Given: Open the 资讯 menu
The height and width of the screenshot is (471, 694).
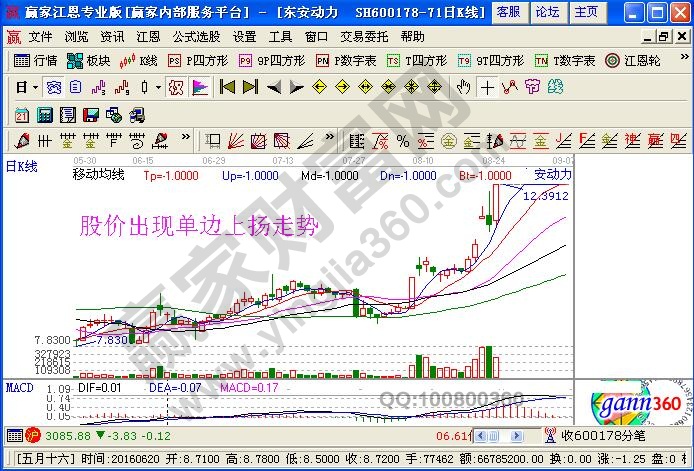Looking at the screenshot, I should 112,37.
